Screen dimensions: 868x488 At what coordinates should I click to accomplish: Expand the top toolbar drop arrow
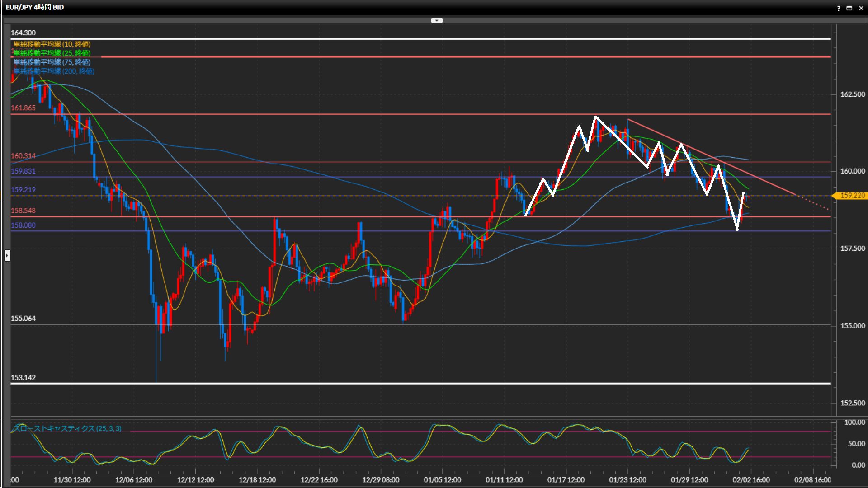(437, 20)
